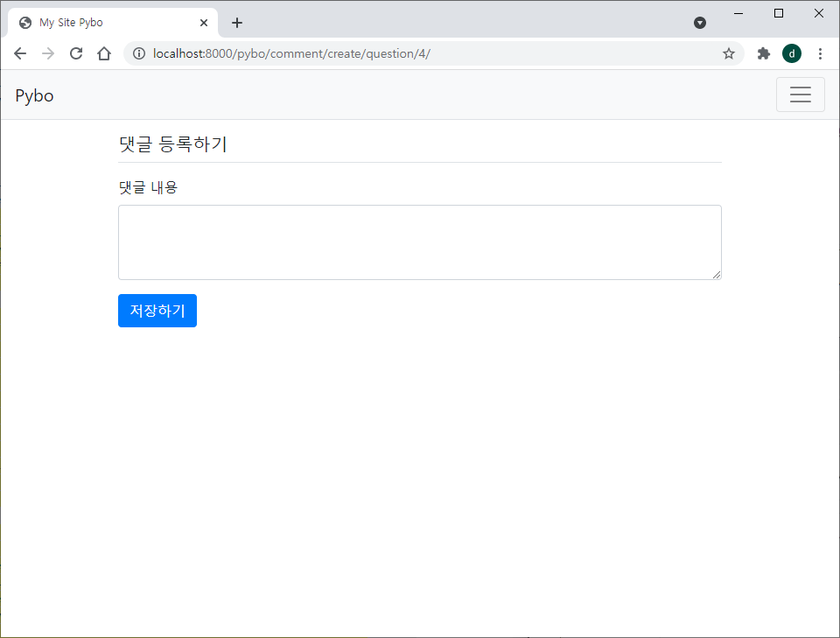Image resolution: width=840 pixels, height=638 pixels.
Task: View site information icon in address bar
Action: coord(139,53)
